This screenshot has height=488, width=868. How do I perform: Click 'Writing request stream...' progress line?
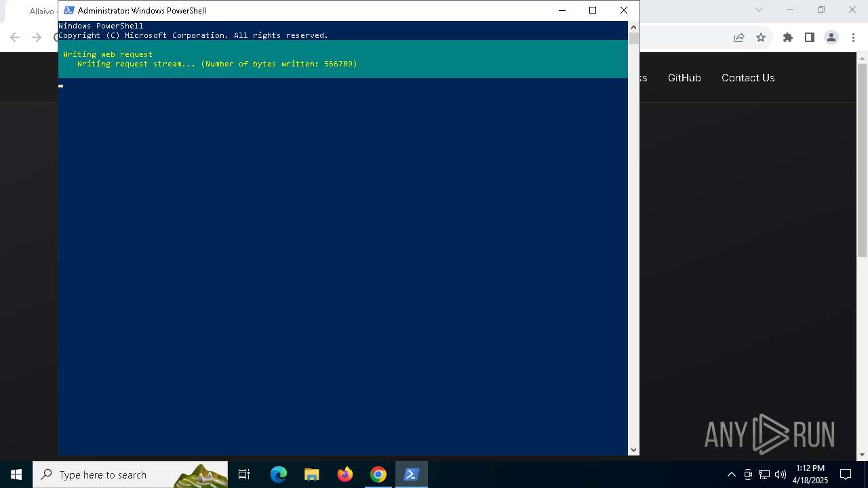point(217,64)
